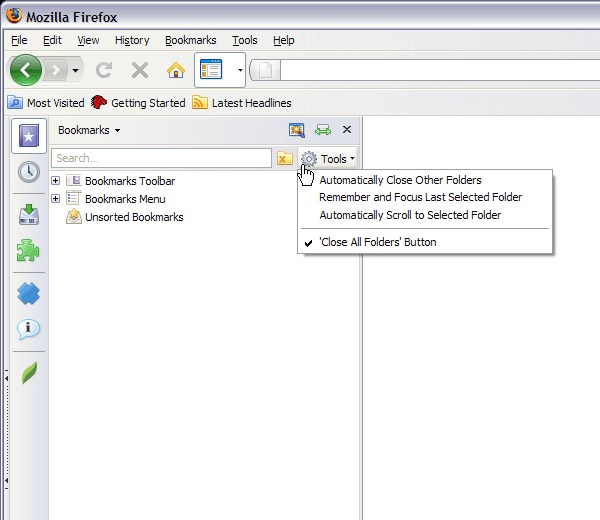Click the picture icon in sidebar header
Screen dimensions: 600x520
297,130
